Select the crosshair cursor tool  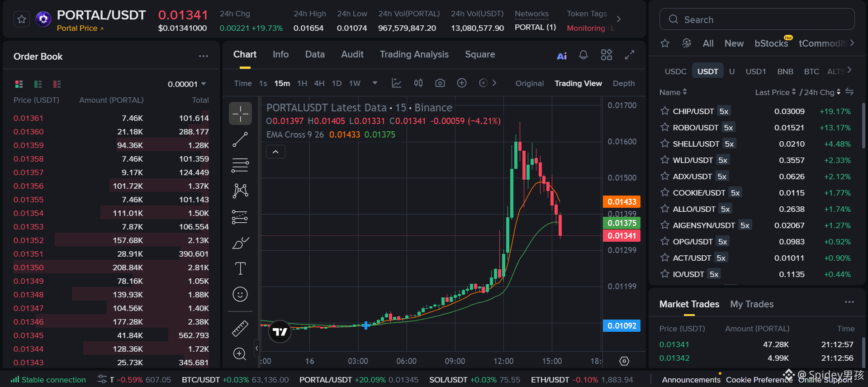coord(240,113)
